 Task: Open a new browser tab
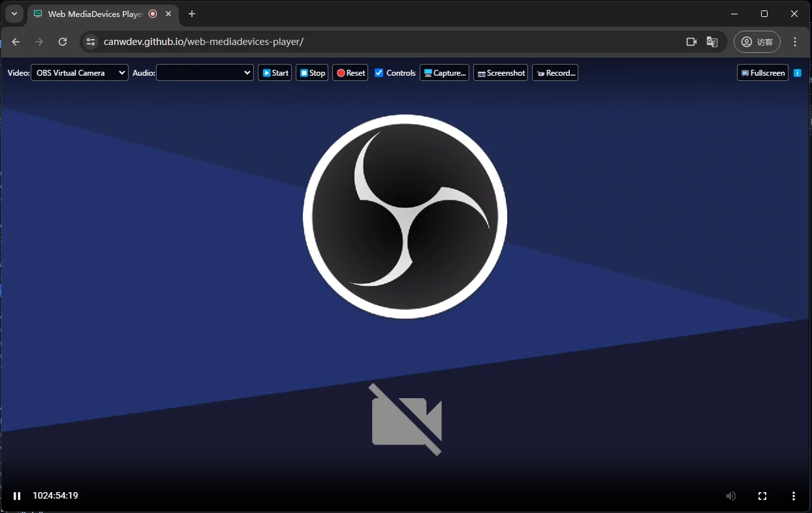(192, 14)
